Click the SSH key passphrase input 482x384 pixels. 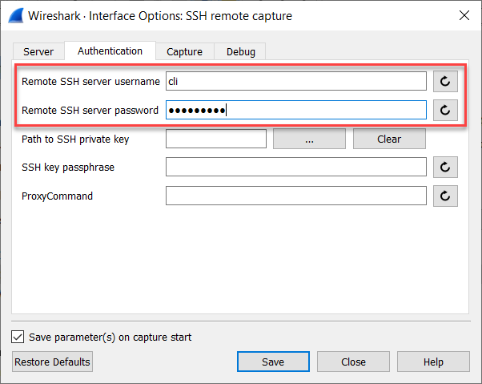tap(296, 167)
